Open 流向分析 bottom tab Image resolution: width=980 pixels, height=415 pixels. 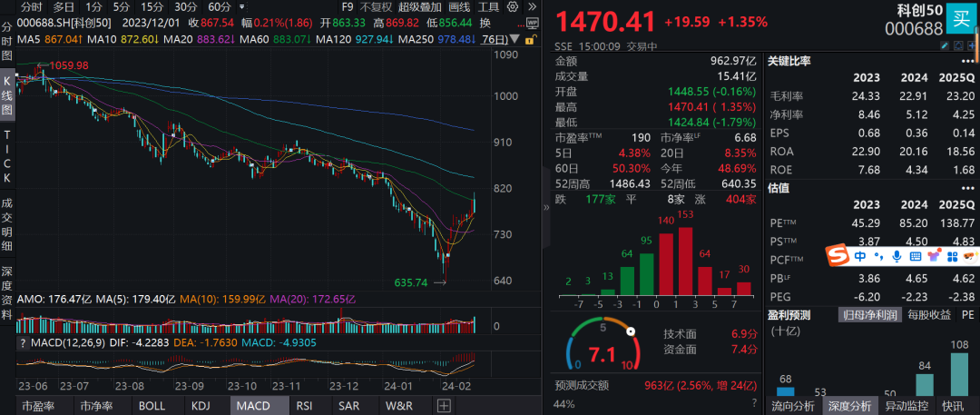tap(793, 406)
